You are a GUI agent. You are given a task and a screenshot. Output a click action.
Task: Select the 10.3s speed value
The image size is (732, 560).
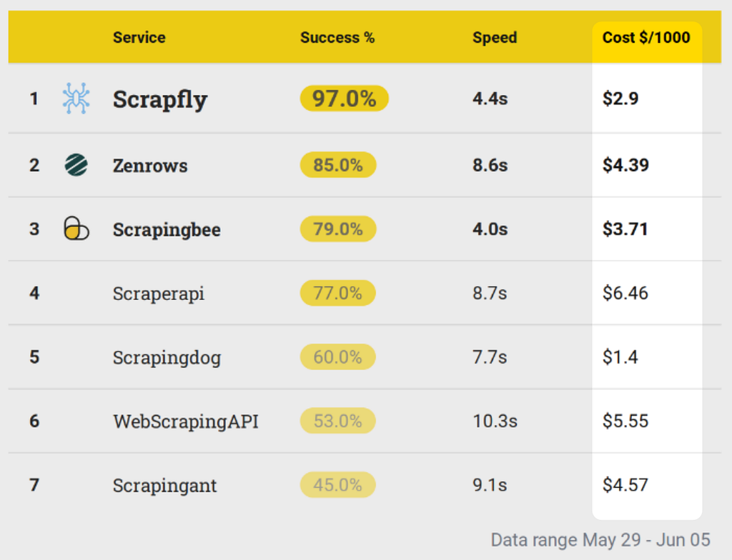495,421
